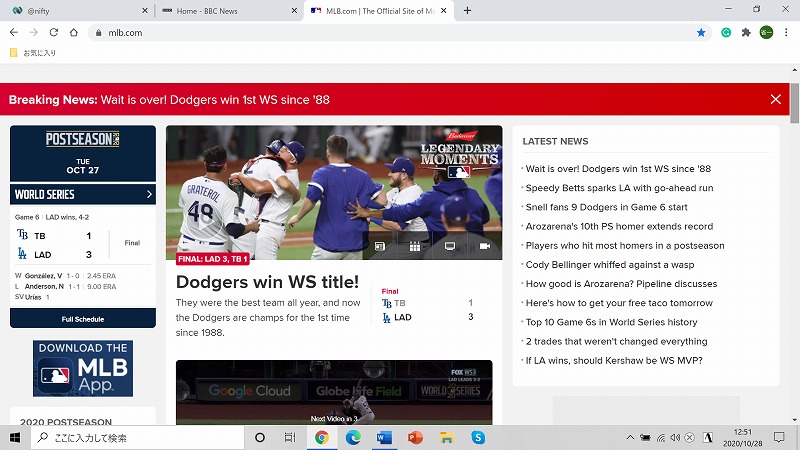
Task: Launch Microsoft Edge from taskbar
Action: (353, 437)
